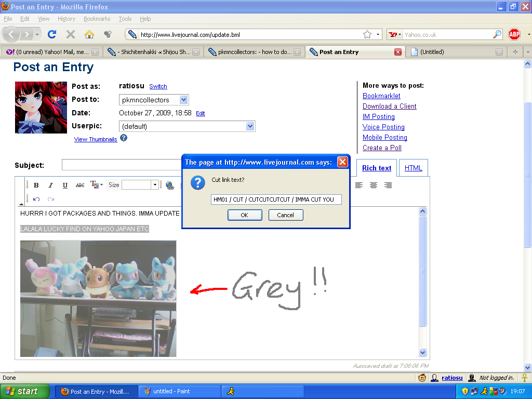Open the History menu
The height and width of the screenshot is (399, 532).
click(66, 19)
